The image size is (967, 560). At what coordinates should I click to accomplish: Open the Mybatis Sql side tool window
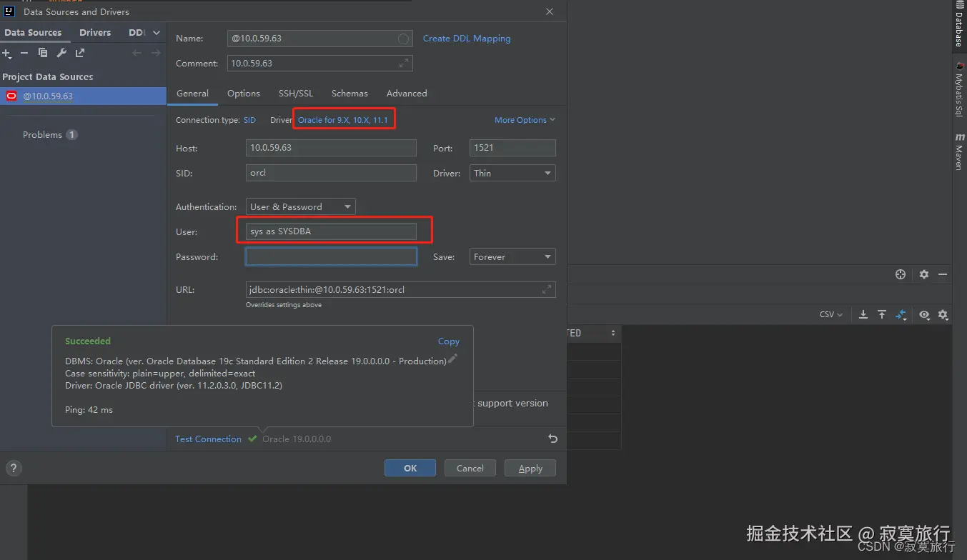point(959,89)
